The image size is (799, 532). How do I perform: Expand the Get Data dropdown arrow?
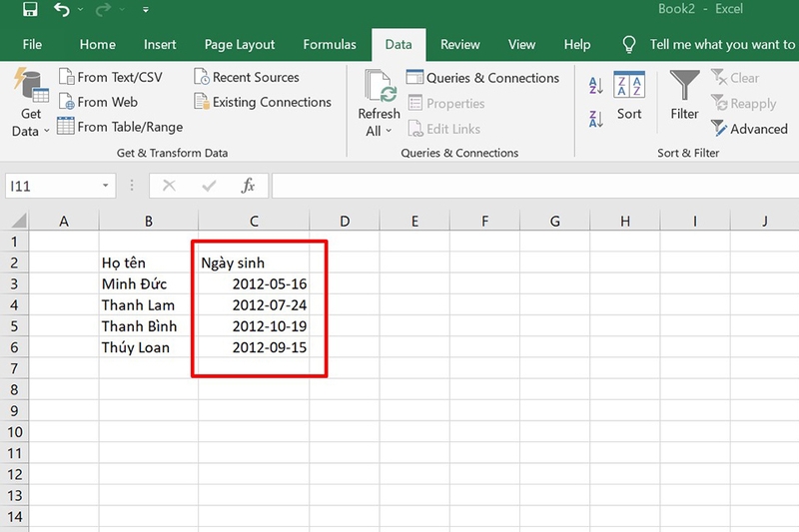(46, 131)
